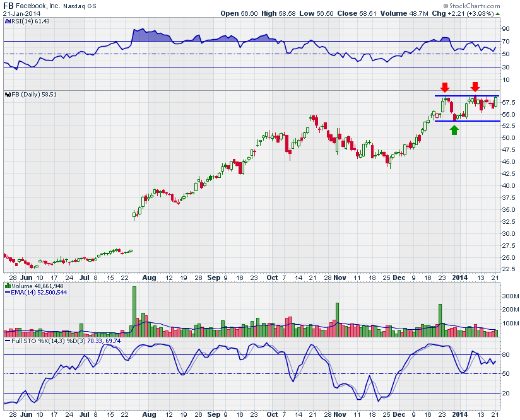520x420 pixels.
Task: Click the last green candlestick on 21 January
Action: [x=496, y=102]
